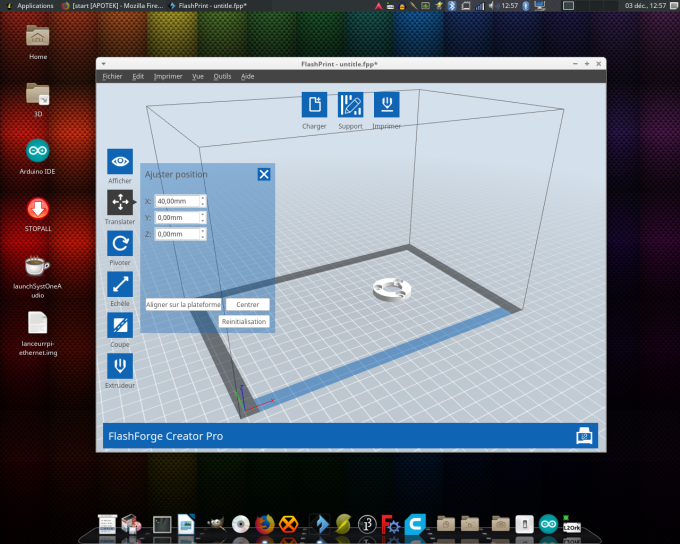Viewport: 680px width, 544px height.
Task: Click Aligner sur la plateforme button
Action: (x=183, y=304)
